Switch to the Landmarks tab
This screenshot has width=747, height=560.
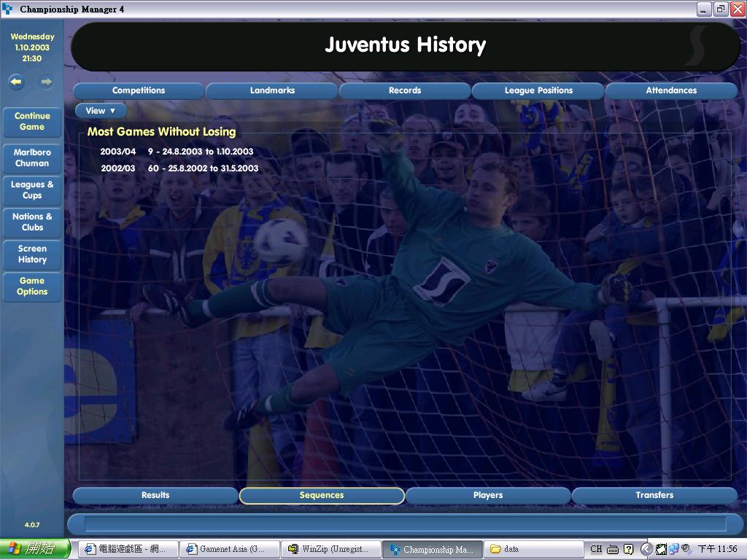point(272,90)
